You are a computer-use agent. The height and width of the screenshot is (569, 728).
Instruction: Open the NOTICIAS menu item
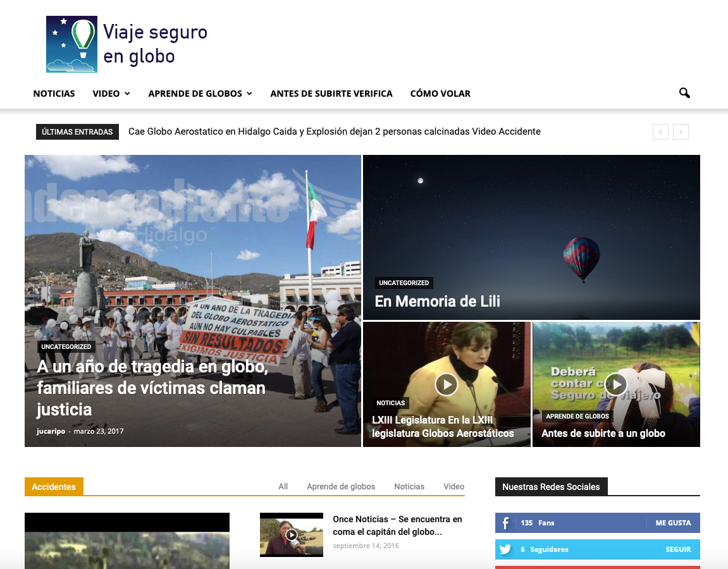coord(54,94)
